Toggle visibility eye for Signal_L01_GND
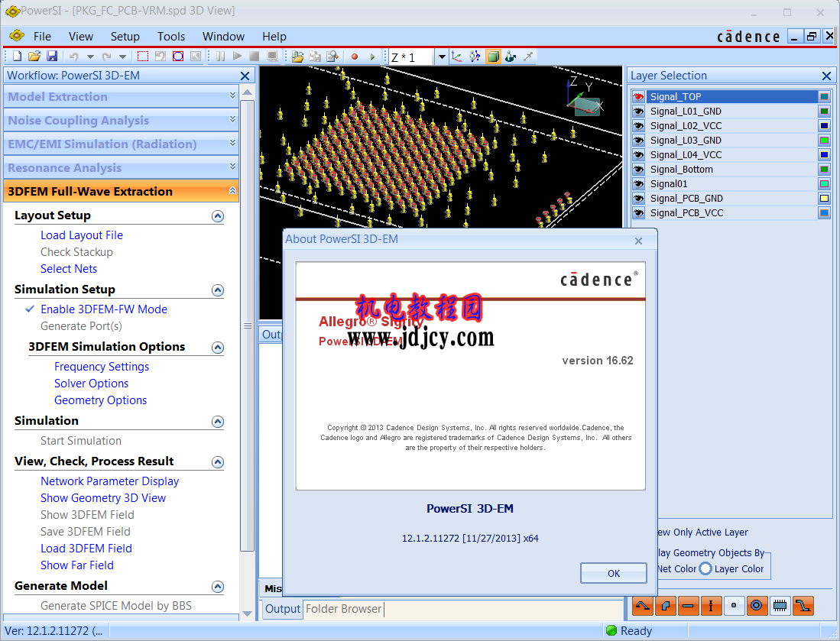The height and width of the screenshot is (641, 840). click(638, 112)
